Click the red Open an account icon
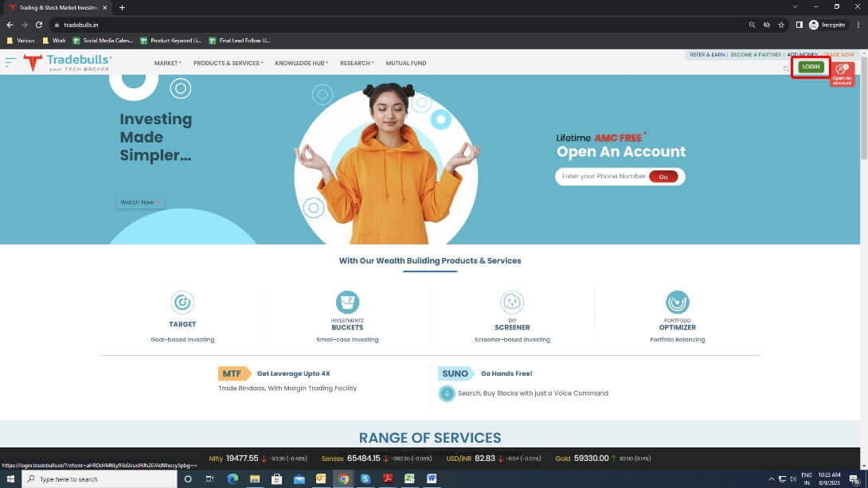Screen dimensions: 868x488 coord(842,73)
